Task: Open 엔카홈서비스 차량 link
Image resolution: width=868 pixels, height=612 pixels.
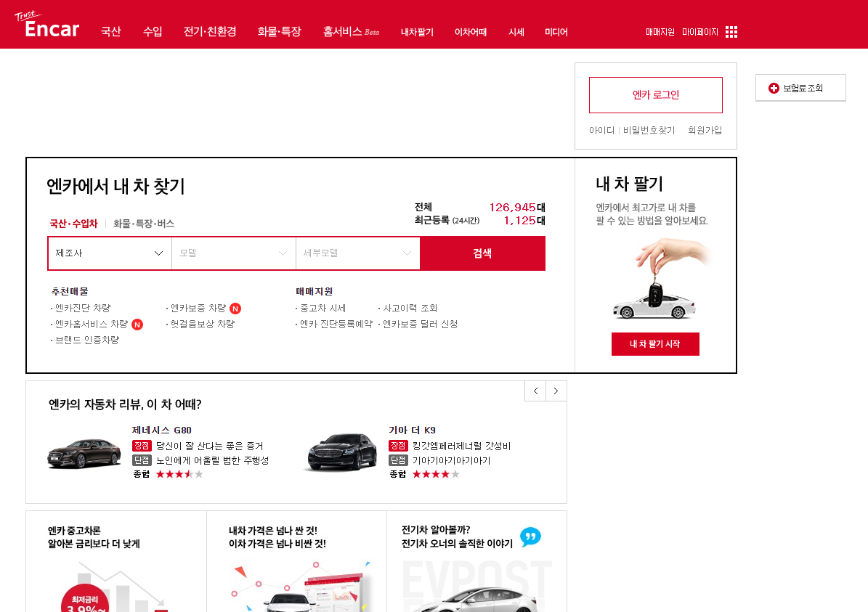Action: 92,325
